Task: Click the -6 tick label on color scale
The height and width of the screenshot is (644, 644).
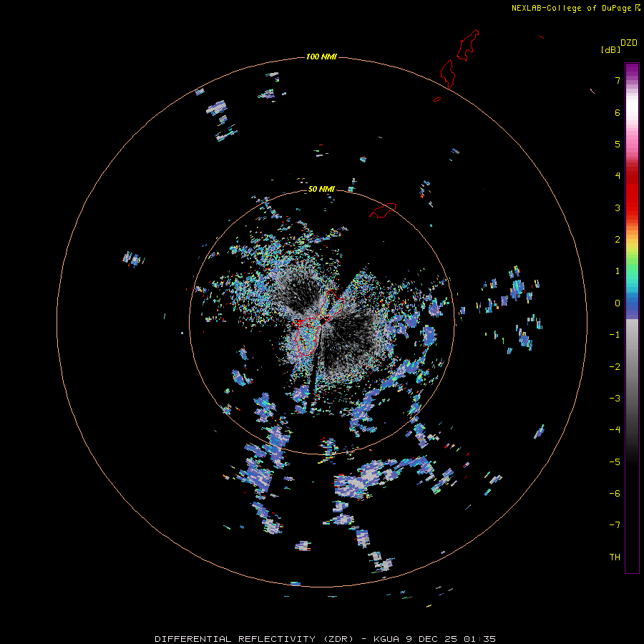Action: (615, 494)
